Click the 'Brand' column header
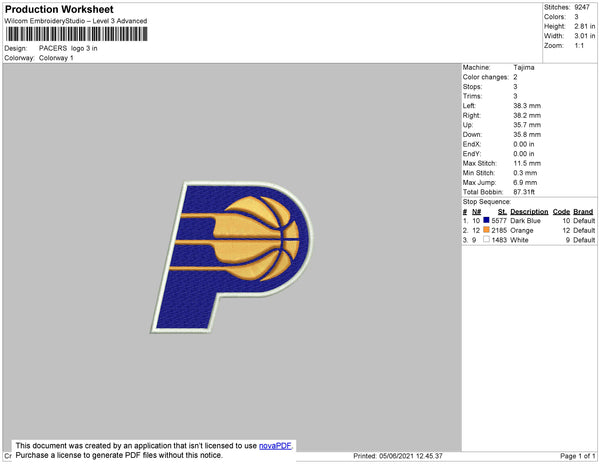This screenshot has width=600, height=464. [x=583, y=212]
